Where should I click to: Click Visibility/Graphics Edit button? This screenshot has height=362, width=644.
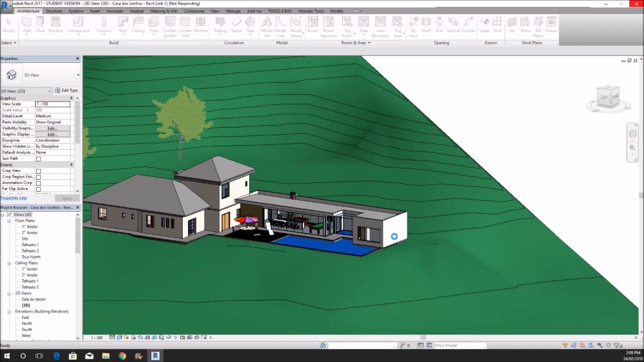point(52,128)
